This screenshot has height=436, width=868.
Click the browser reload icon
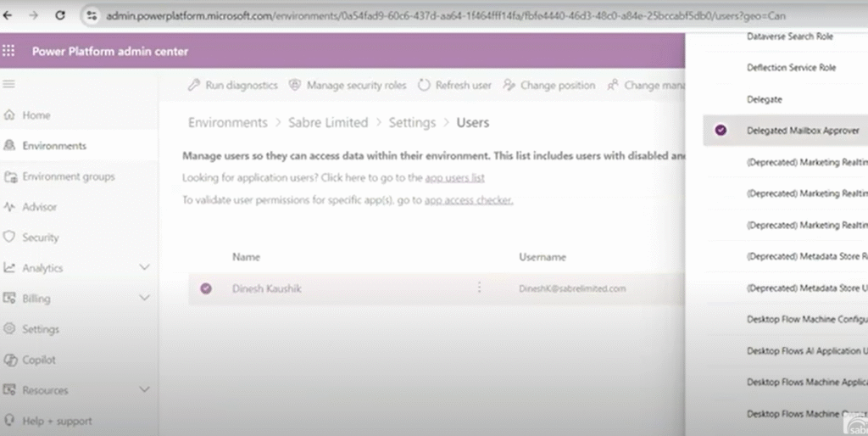click(60, 15)
